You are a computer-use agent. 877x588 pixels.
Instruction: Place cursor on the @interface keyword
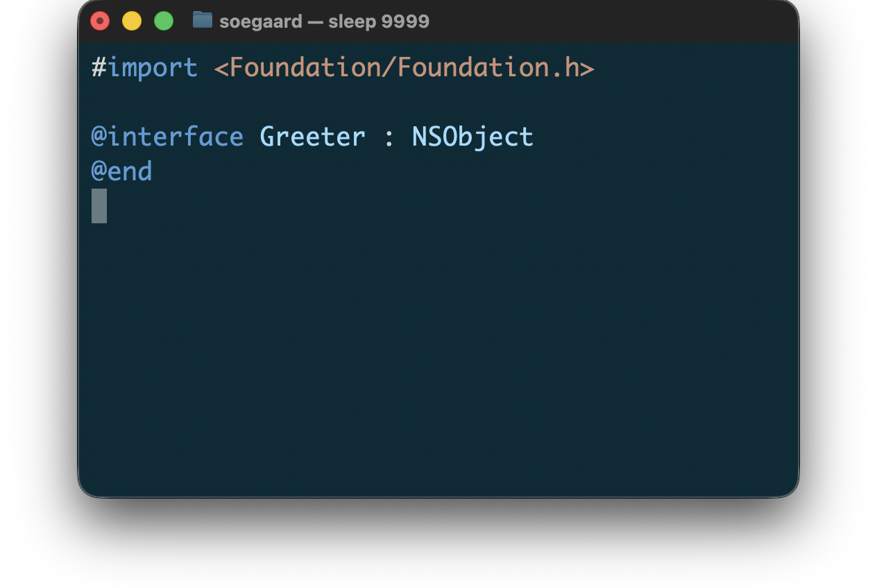pos(167,137)
